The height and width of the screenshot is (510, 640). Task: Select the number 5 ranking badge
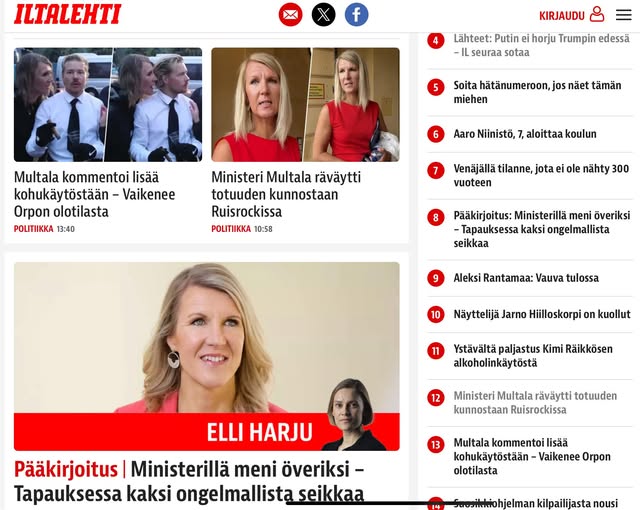pos(436,87)
